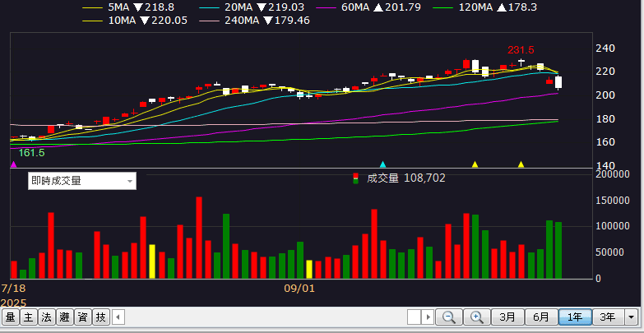The width and height of the screenshot is (644, 333).
Task: Open the 量 volume indicator button
Action: 11,317
